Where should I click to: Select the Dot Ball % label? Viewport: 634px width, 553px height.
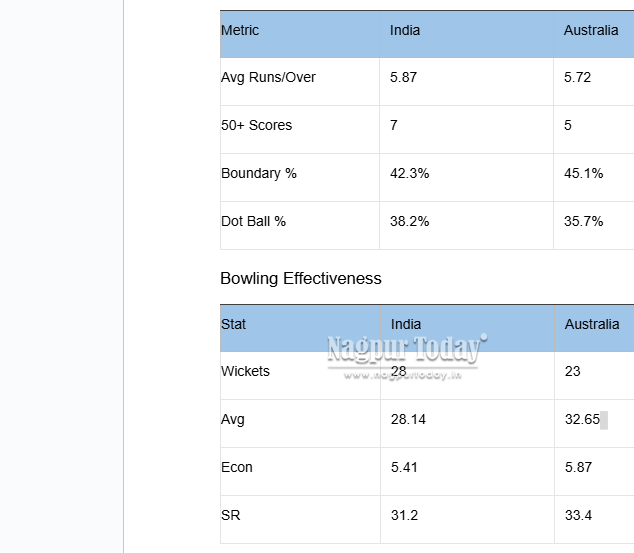coord(253,222)
